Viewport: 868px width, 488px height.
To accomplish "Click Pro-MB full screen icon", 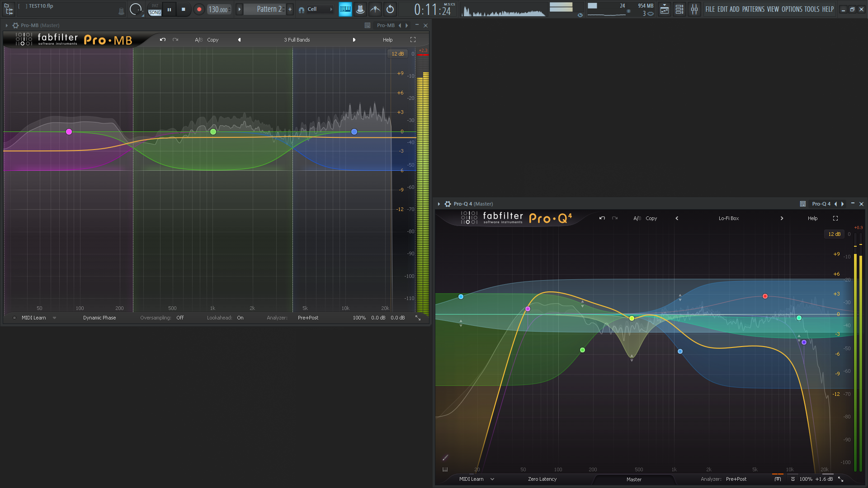I will 413,40.
